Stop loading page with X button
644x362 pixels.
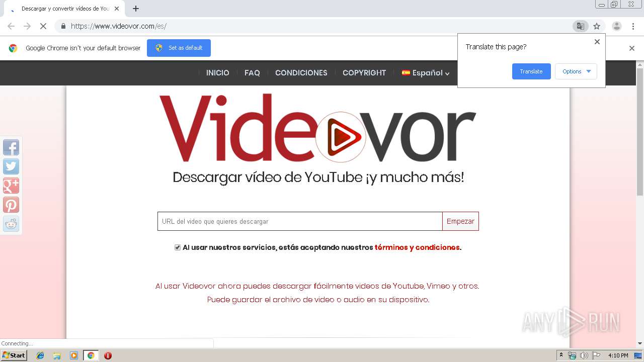coord(43,26)
